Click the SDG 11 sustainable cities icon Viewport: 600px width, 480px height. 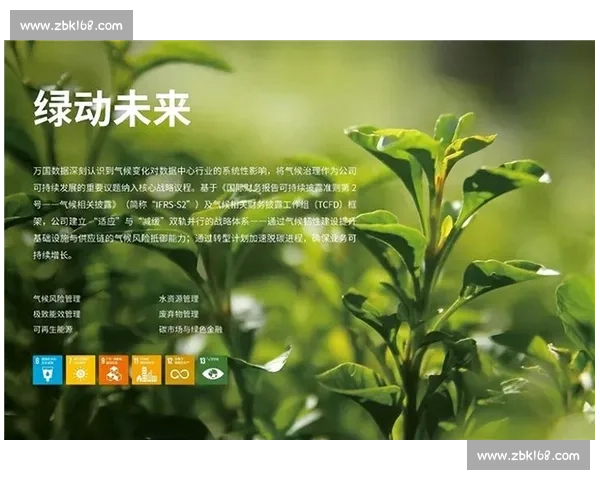coord(147,370)
